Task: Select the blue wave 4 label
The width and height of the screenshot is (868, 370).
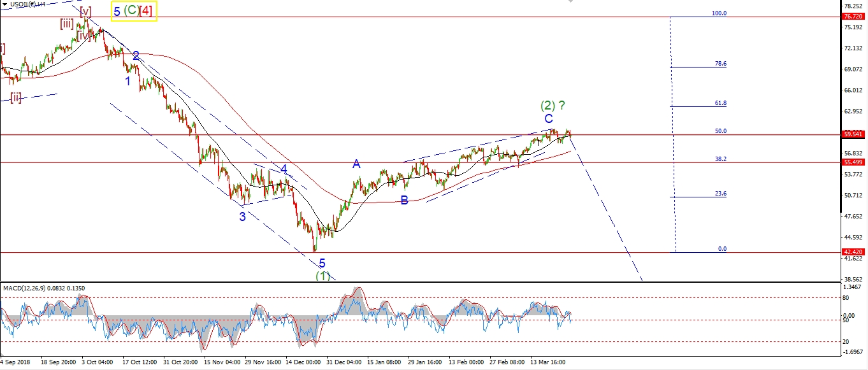Action: [x=284, y=169]
